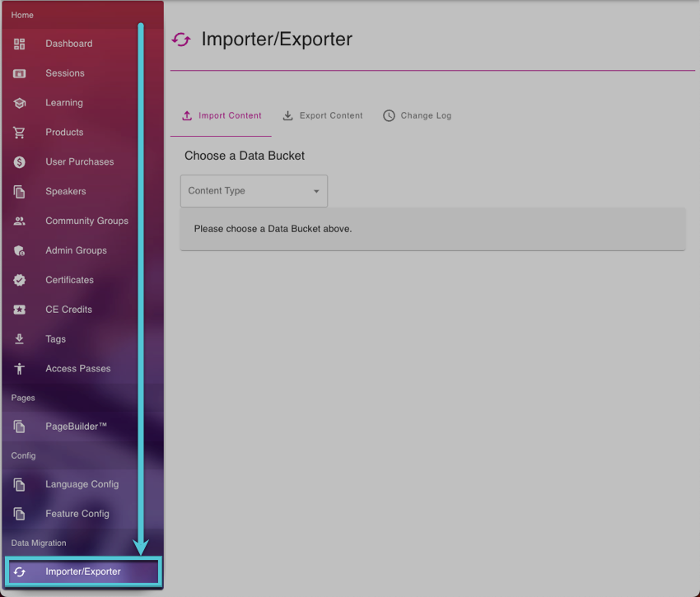The width and height of the screenshot is (700, 597).
Task: Click the PageBuilder pages icon
Action: click(19, 427)
